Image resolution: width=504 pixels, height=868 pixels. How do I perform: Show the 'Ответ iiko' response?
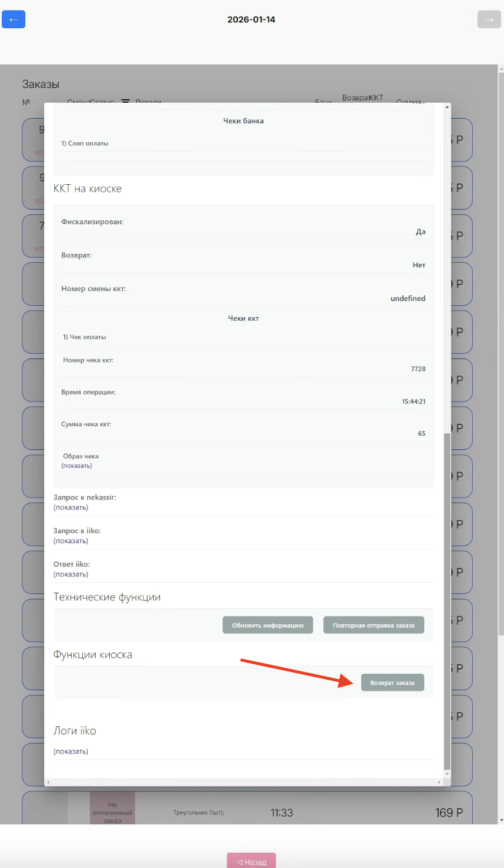pos(71,575)
